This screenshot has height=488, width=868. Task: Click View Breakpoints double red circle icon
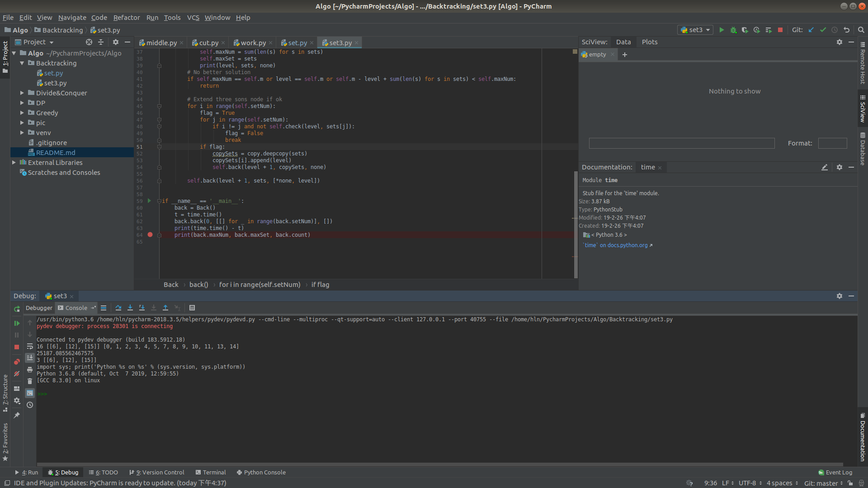click(x=17, y=361)
